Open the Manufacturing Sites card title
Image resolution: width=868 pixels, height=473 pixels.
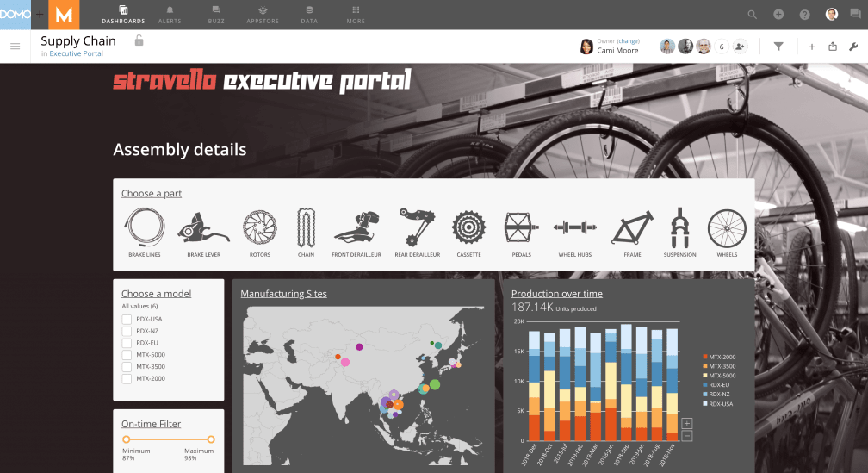point(284,294)
